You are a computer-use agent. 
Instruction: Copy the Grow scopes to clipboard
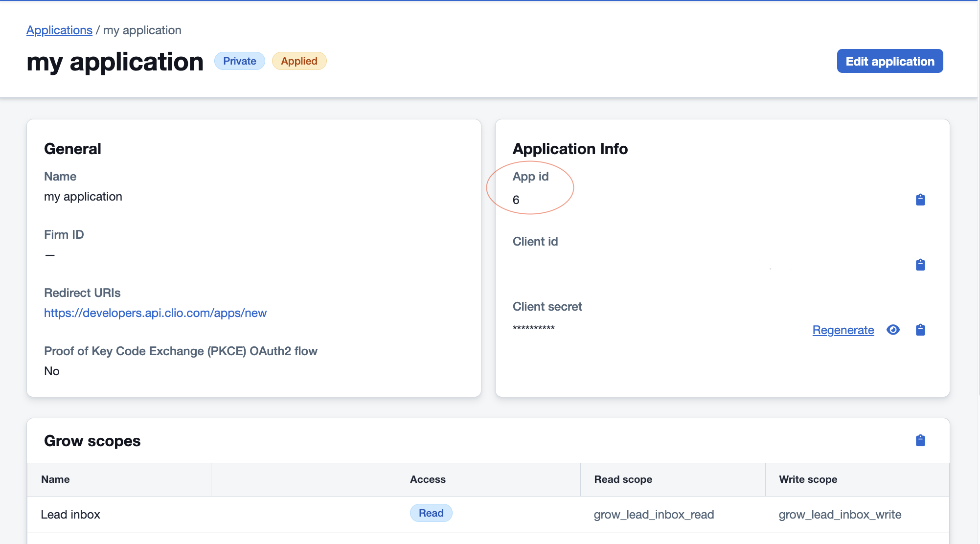click(x=920, y=440)
